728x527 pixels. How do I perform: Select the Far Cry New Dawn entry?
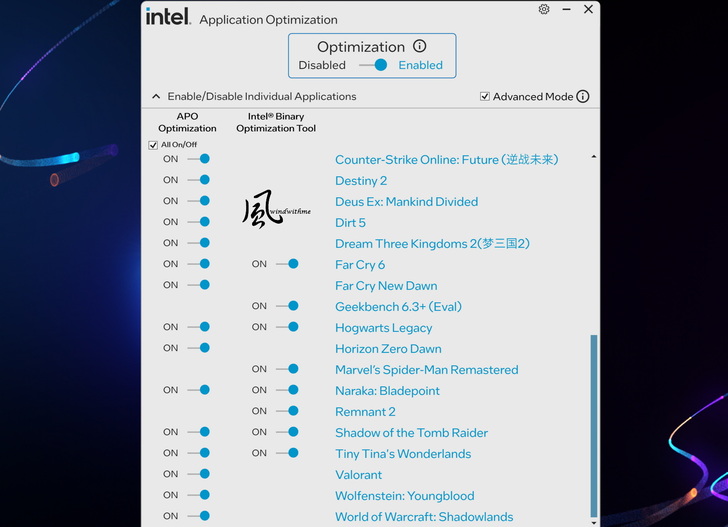386,286
